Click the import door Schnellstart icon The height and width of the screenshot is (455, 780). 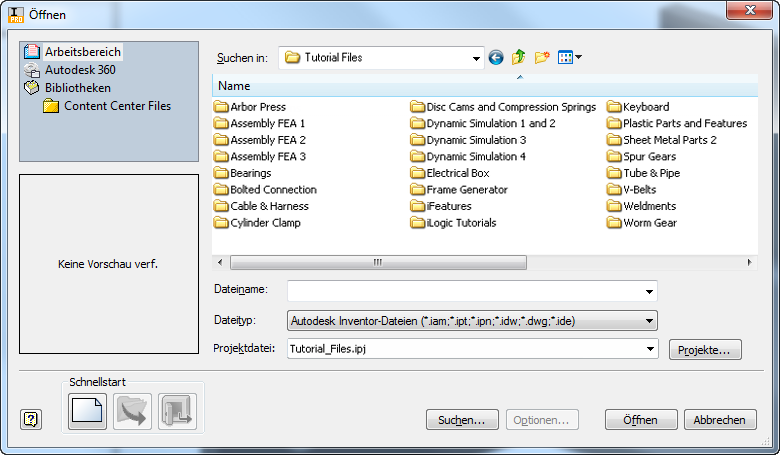click(x=178, y=411)
